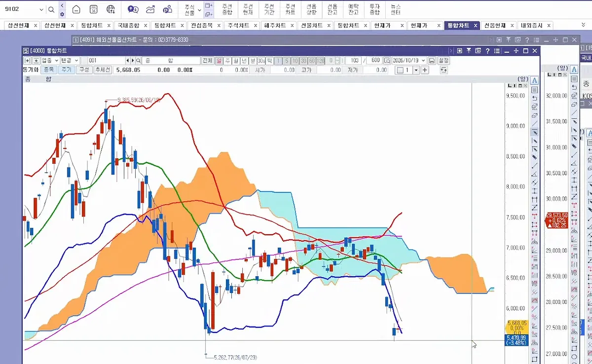This screenshot has height=364, width=592.
Task: Select the text annotation 'A' drawing tool
Action: (534, 80)
